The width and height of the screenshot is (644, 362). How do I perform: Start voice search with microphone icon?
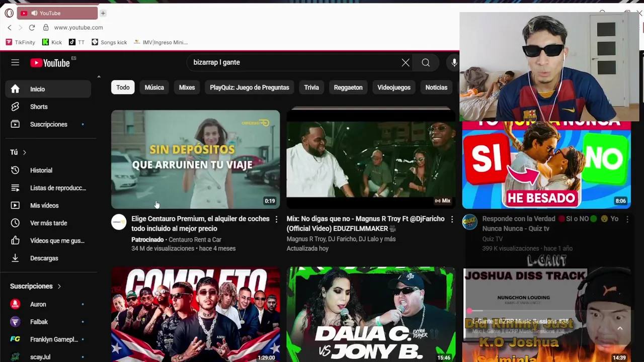coord(454,62)
